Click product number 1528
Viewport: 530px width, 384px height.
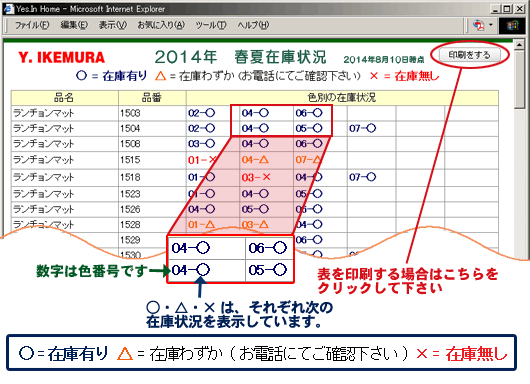(130, 225)
